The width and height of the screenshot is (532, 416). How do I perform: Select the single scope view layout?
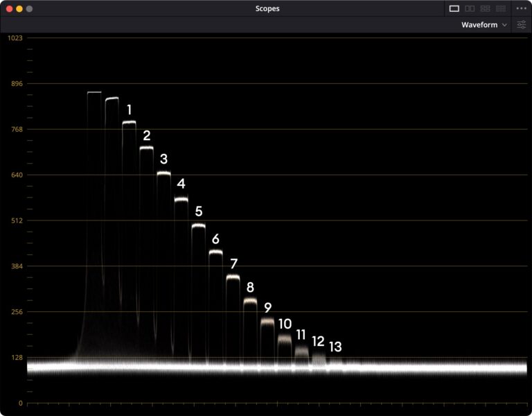point(454,8)
